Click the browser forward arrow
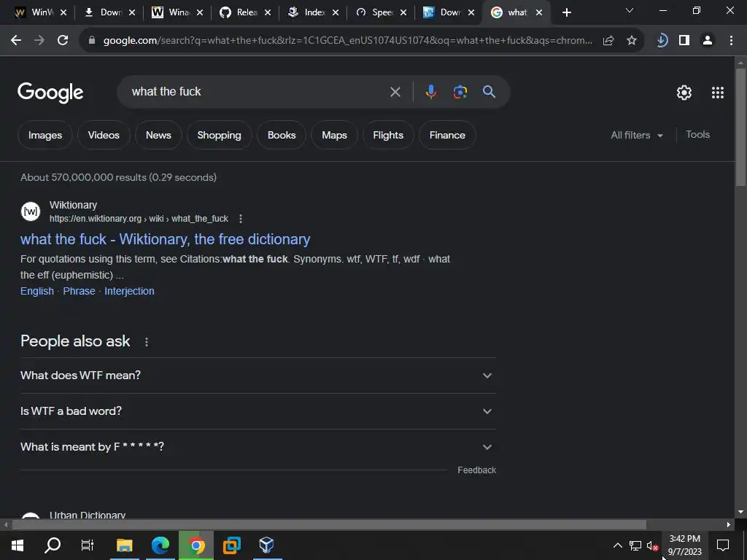Viewport: 747px width, 560px height. tap(39, 41)
